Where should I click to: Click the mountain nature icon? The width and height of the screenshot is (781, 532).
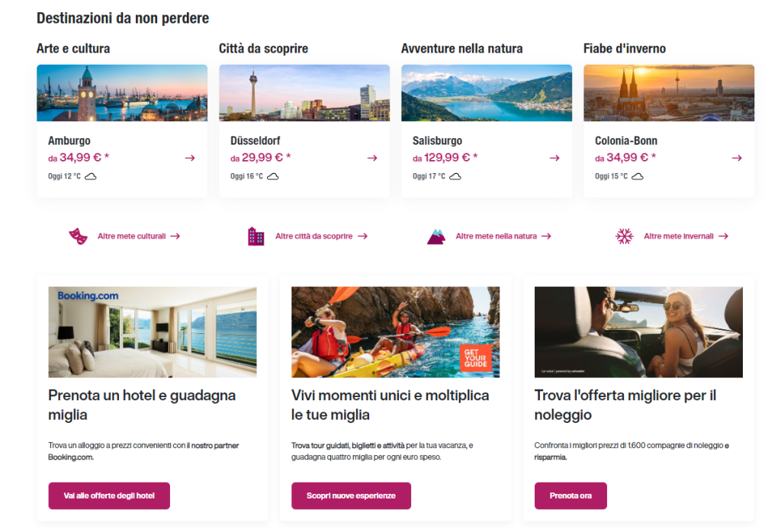tap(435, 236)
